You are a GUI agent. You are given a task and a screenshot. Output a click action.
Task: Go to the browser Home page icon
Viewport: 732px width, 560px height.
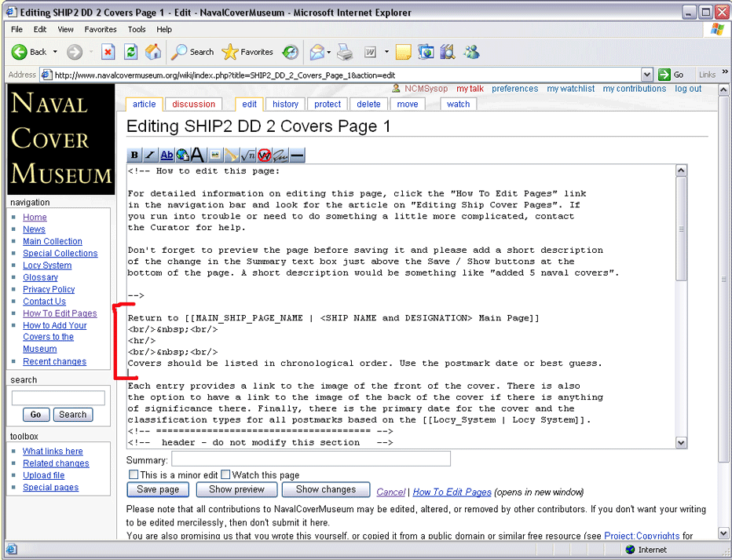pyautogui.click(x=153, y=52)
